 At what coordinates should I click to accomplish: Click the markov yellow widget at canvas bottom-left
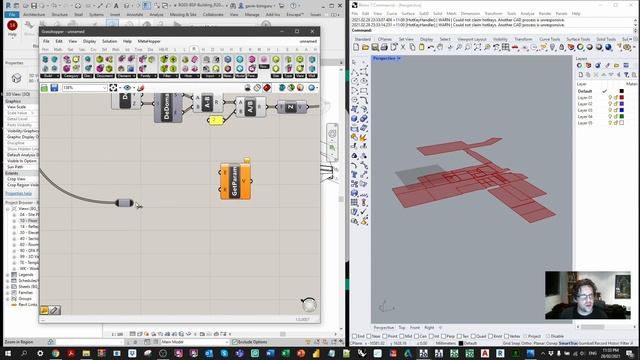point(44,310)
